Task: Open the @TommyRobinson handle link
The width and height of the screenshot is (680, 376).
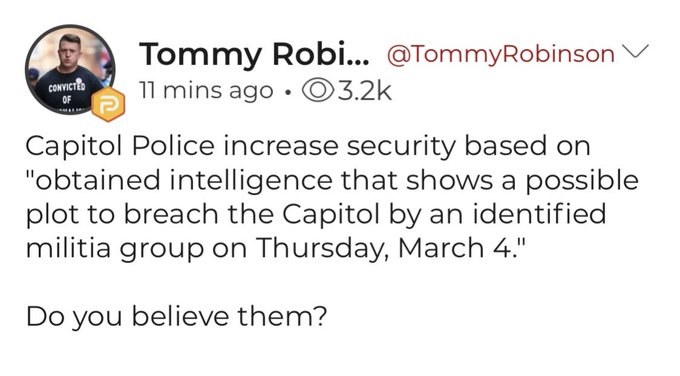Action: pyautogui.click(x=500, y=55)
